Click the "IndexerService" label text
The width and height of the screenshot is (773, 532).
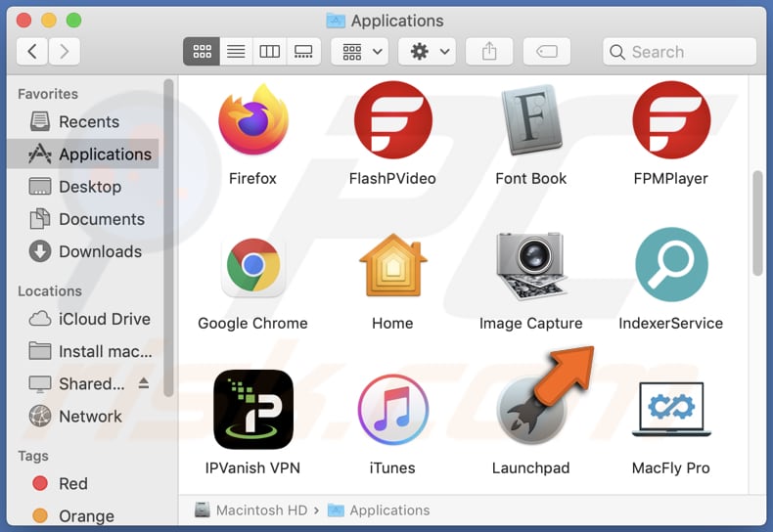(x=671, y=323)
